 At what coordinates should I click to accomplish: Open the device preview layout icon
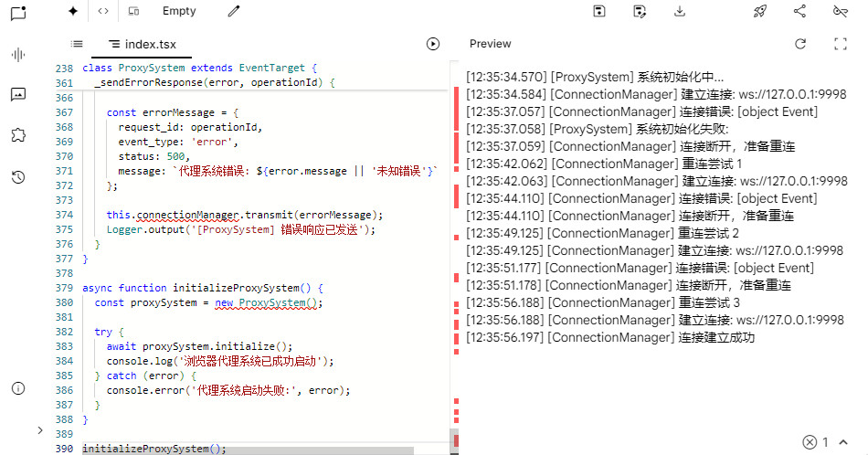(x=133, y=11)
